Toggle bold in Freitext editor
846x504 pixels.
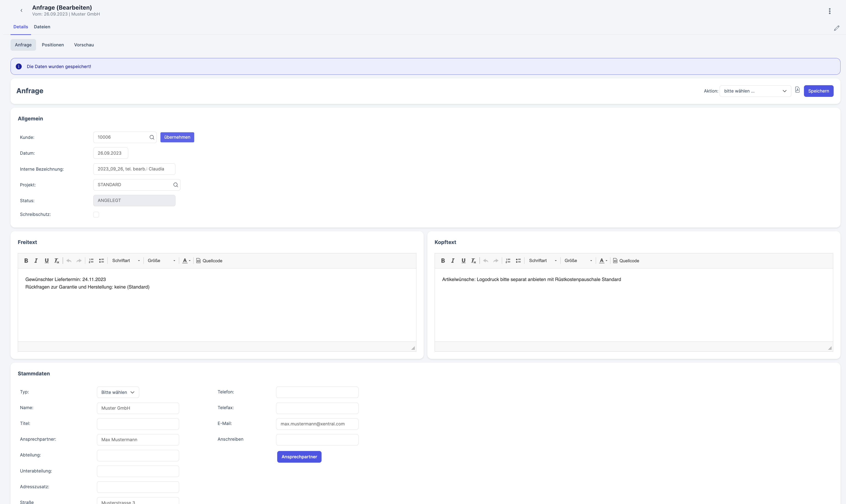pyautogui.click(x=26, y=260)
